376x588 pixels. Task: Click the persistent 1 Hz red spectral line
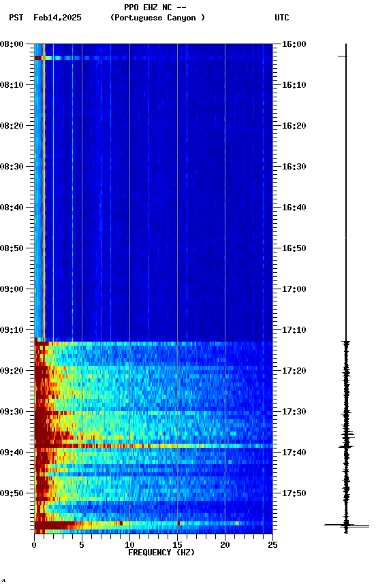[x=44, y=191]
